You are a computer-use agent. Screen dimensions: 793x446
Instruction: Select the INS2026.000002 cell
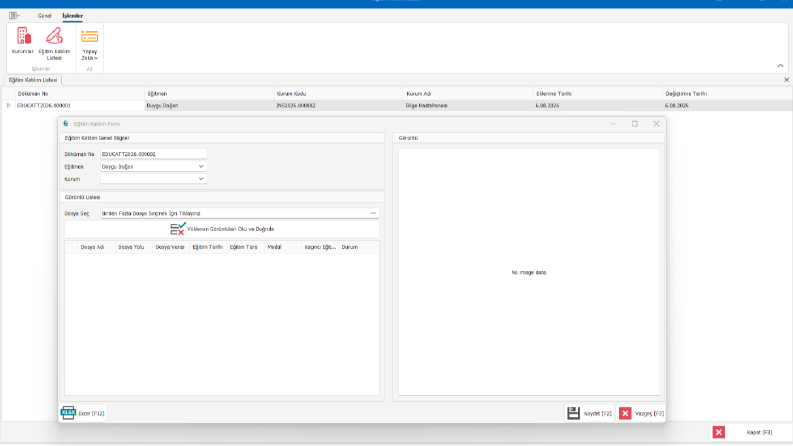pos(339,106)
